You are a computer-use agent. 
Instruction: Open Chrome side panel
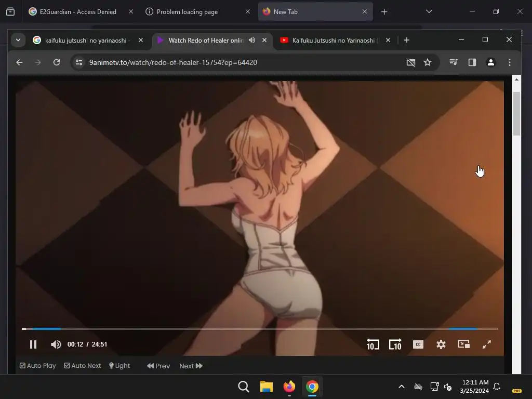[472, 62]
